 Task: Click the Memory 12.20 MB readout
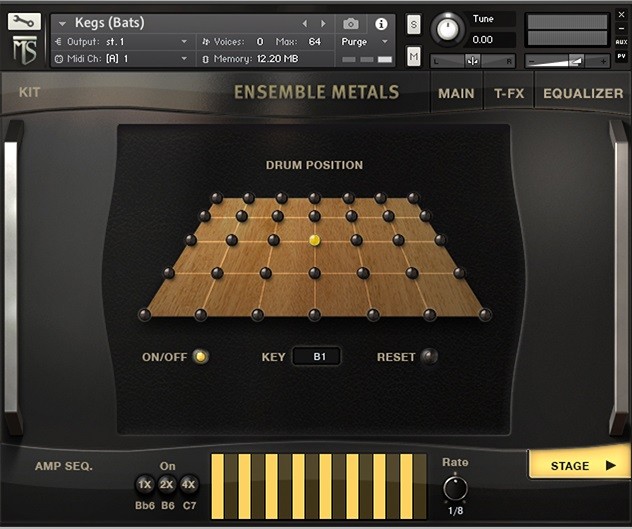(256, 59)
